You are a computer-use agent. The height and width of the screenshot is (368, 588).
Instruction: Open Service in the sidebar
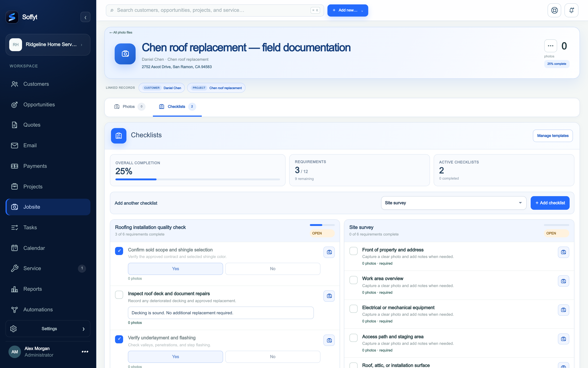[48, 268]
